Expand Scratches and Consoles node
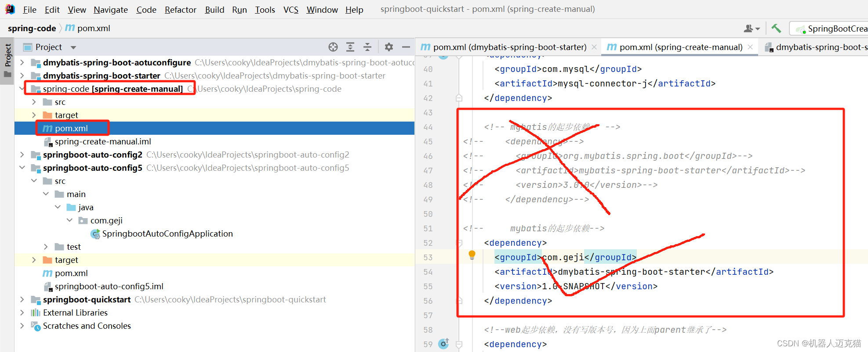Viewport: 868px width, 352px height. click(x=22, y=326)
